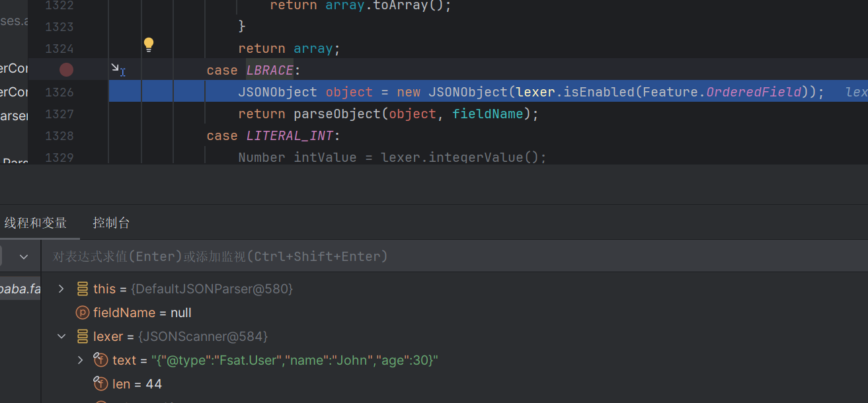Screen dimensions: 868x403
Task: Click the breakpoint dot beside case LBRACE
Action: pos(66,70)
